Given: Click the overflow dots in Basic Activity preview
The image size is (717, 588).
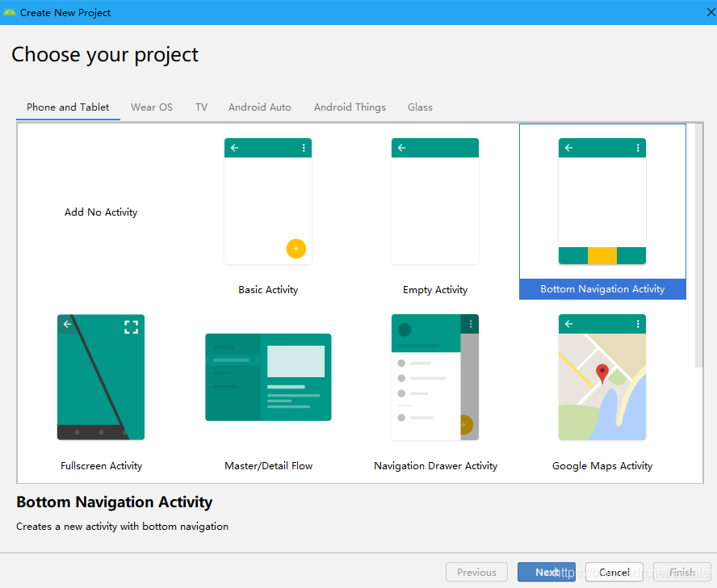Looking at the screenshot, I should point(304,148).
